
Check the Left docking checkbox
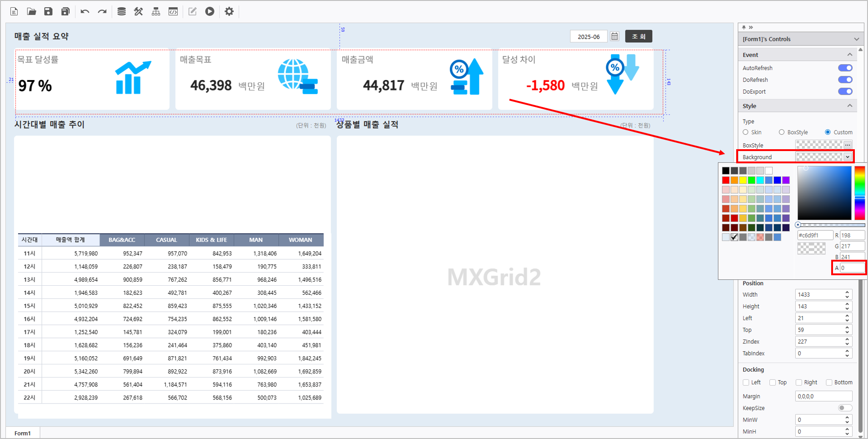[x=746, y=383]
